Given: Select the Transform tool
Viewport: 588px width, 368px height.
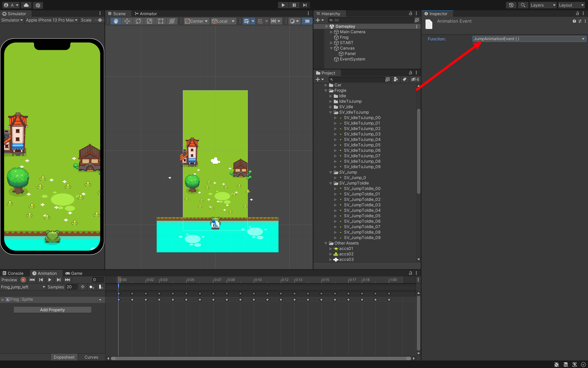Looking at the screenshot, I should 172,21.
